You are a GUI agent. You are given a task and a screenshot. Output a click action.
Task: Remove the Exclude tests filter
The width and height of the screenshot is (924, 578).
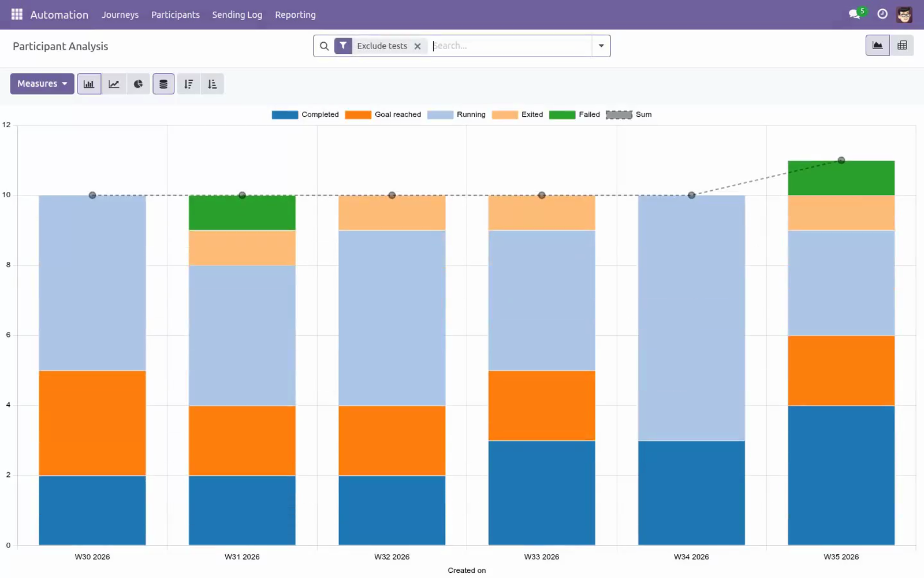(418, 46)
